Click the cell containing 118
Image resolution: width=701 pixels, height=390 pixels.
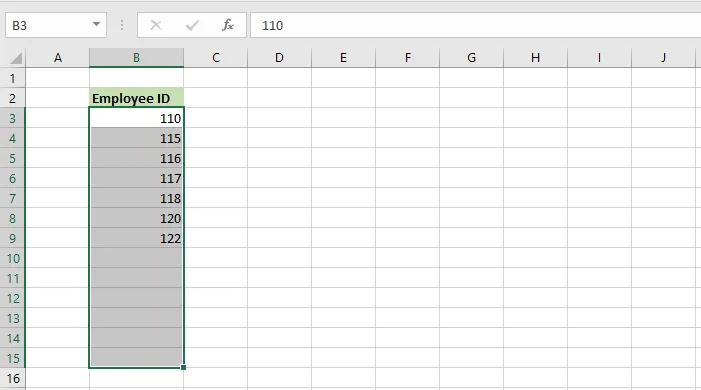click(136, 198)
